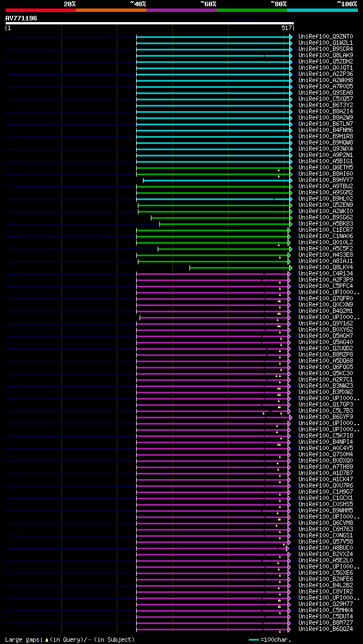363x644 pixels.
Task: Choose the UniRef100_Q2UQD2 hit
Action: (x=326, y=348)
